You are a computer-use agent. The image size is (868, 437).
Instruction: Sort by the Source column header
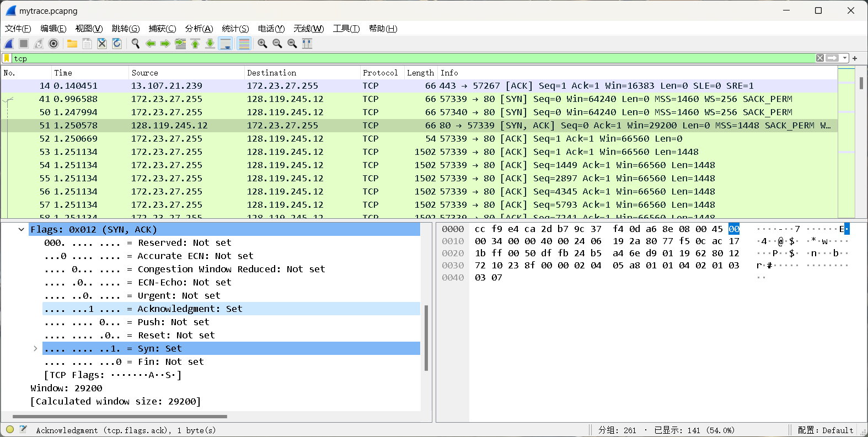tap(186, 73)
